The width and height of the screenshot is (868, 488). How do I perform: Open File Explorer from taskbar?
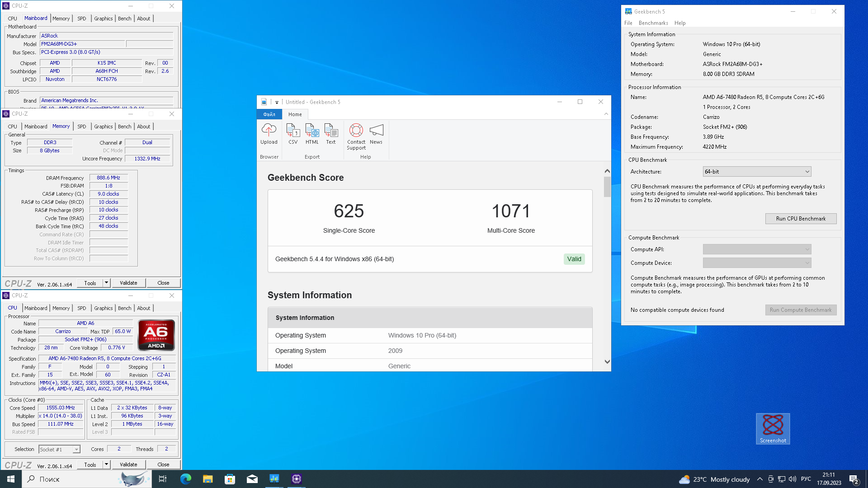pos(208,479)
